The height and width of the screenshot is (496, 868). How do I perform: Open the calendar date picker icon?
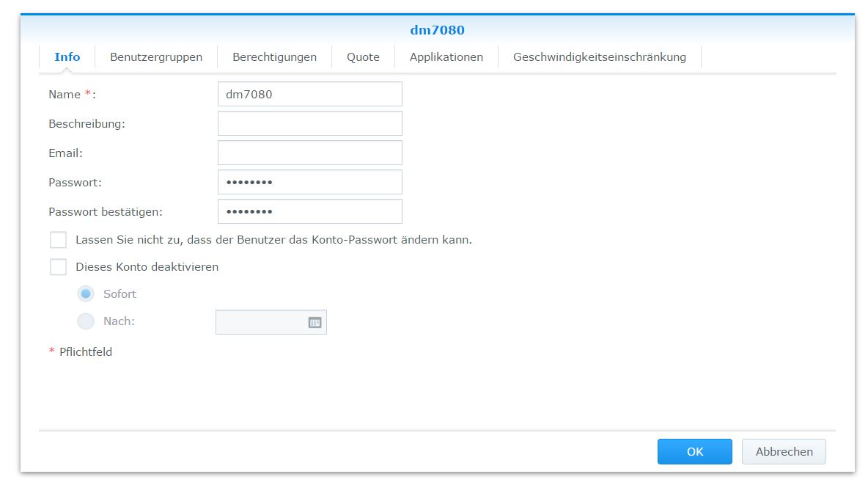pos(315,322)
